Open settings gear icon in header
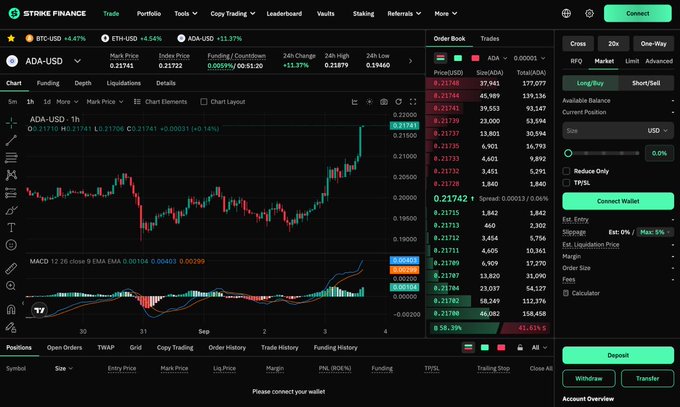The width and height of the screenshot is (680, 407). tap(589, 13)
